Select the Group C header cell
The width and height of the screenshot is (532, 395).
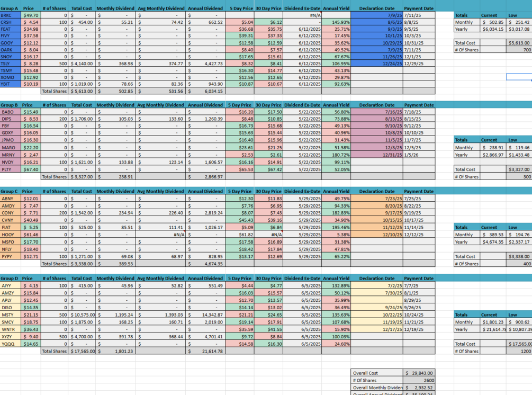[11, 191]
